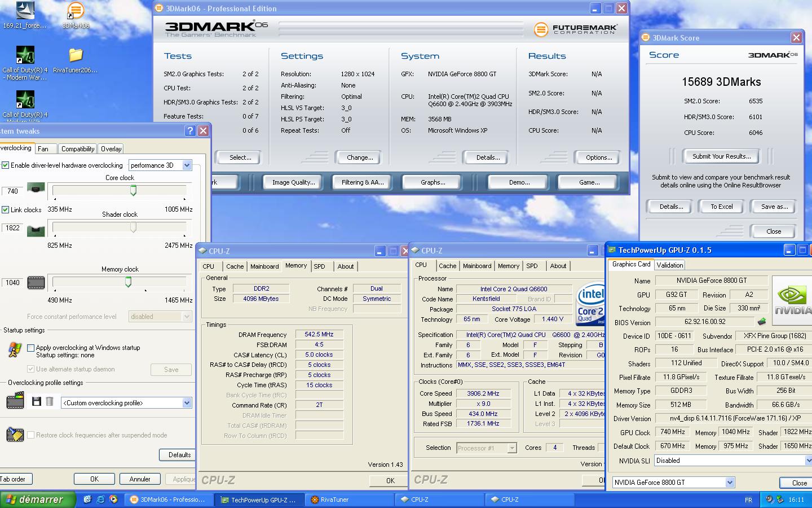Click the Shader clock slider handle
This screenshot has height=508, width=812.
pyautogui.click(x=133, y=227)
